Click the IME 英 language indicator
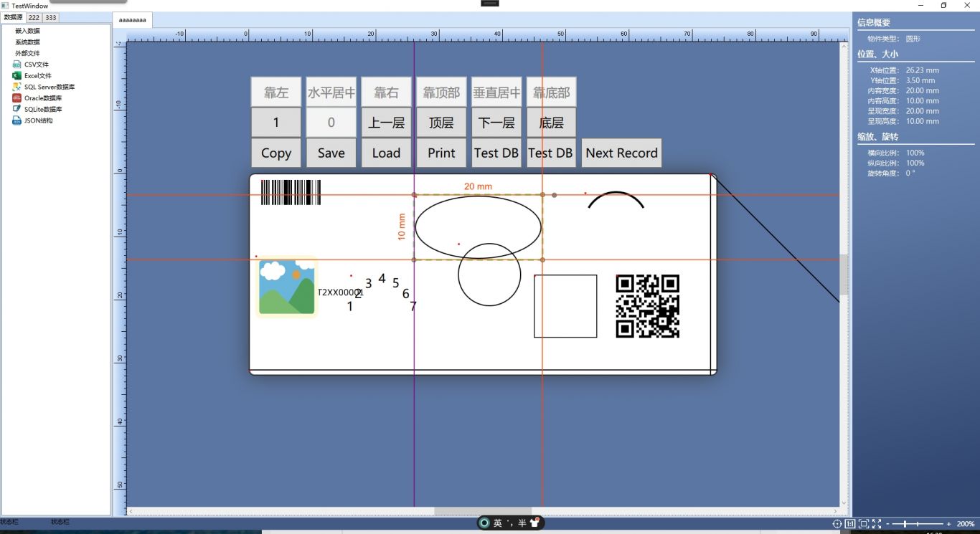Image resolution: width=980 pixels, height=534 pixels. (497, 523)
